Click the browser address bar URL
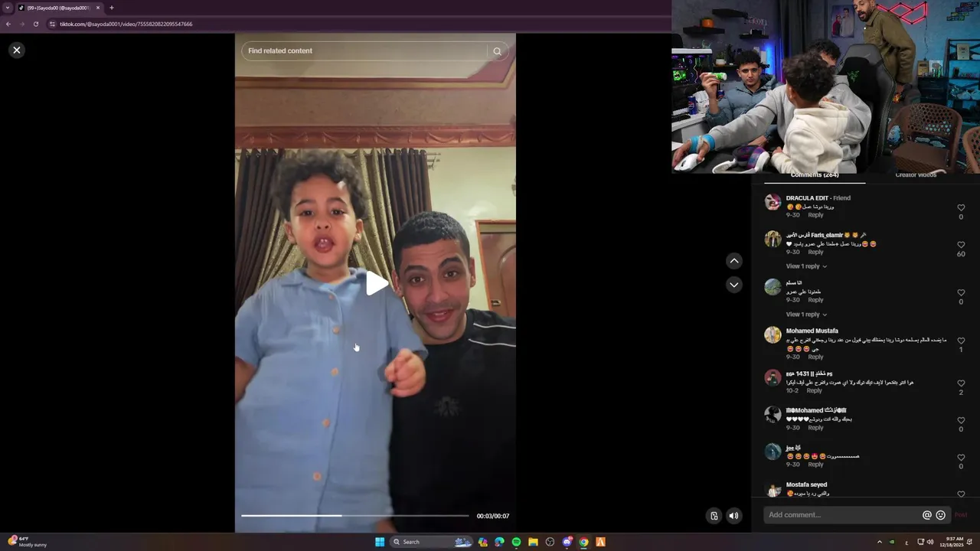This screenshot has width=980, height=551. coord(126,24)
